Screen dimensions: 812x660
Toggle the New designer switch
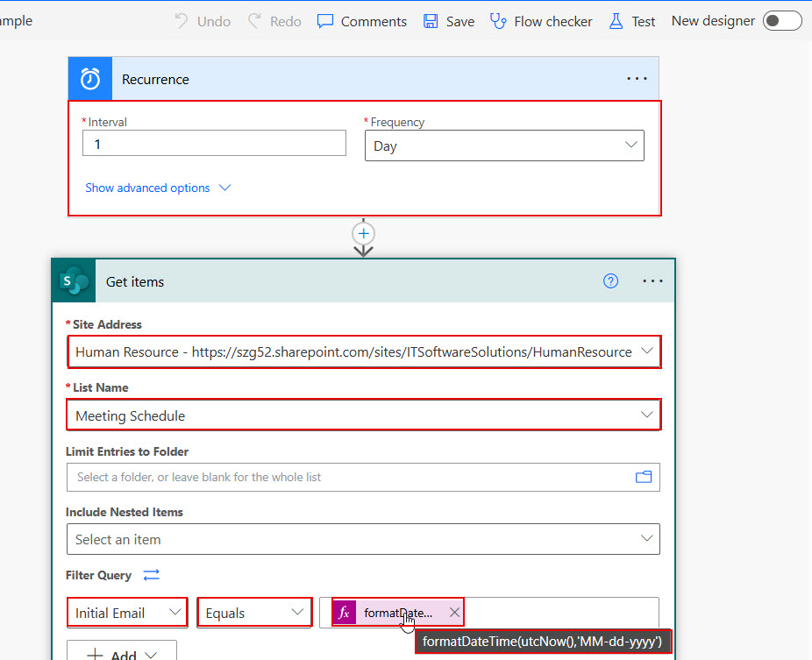coord(781,21)
